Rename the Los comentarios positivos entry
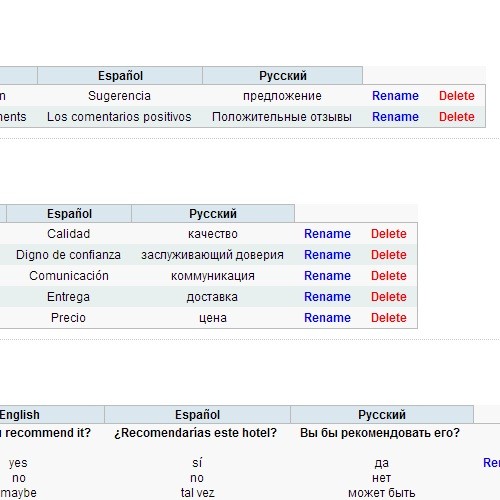 395,117
